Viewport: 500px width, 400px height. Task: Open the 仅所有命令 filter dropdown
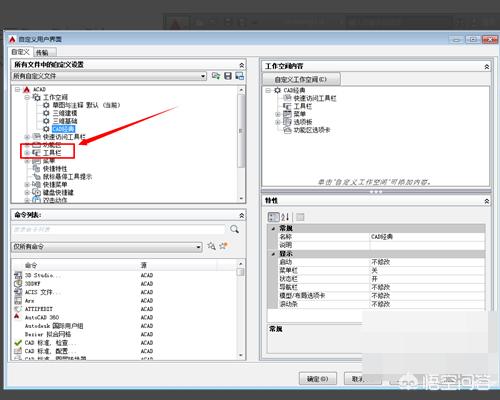click(198, 247)
